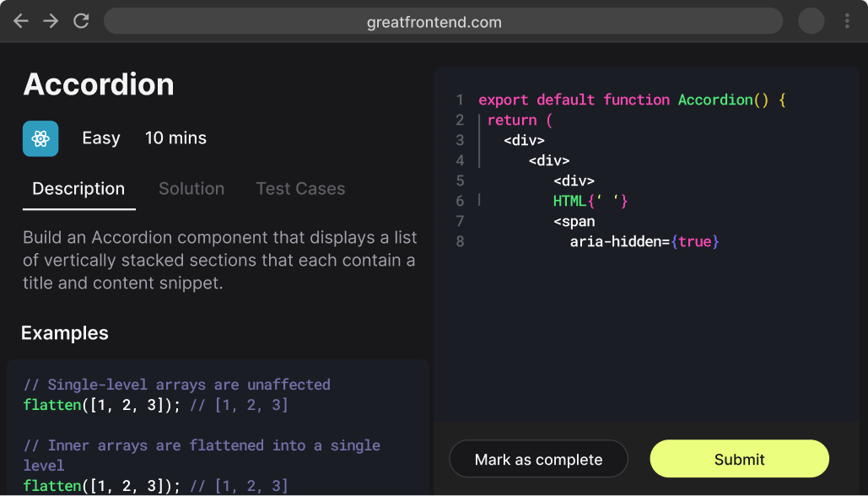Click line number 8 in editor

coord(460,241)
